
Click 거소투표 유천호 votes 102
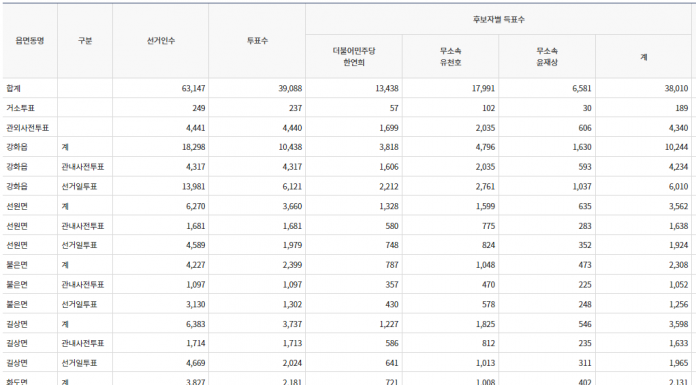489,108
